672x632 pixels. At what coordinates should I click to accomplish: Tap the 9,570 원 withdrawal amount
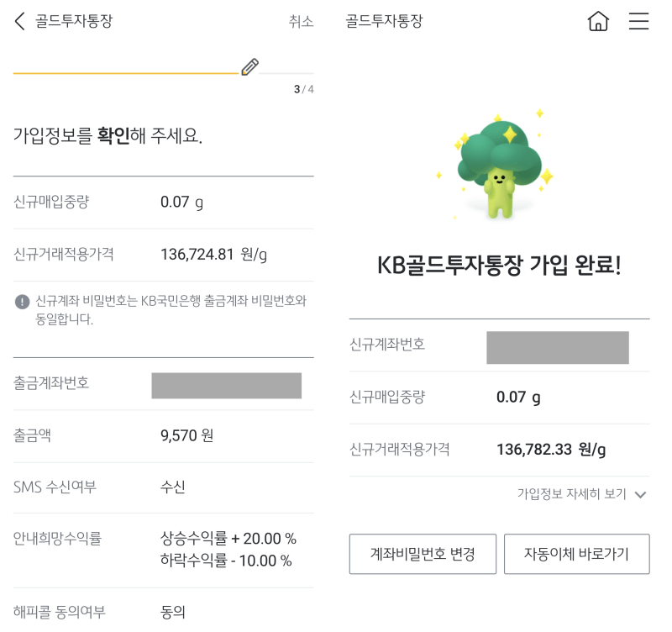pos(186,435)
